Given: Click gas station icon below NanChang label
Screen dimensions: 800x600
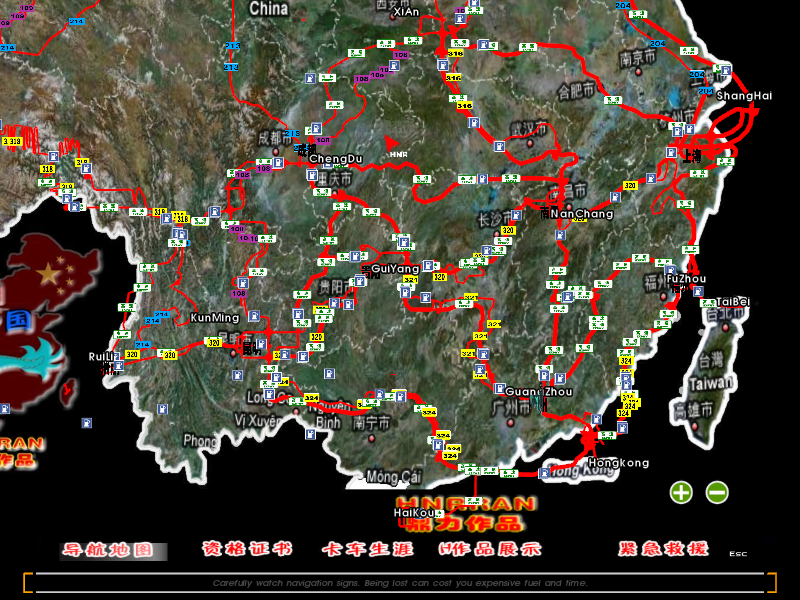Looking at the screenshot, I should 560,235.
